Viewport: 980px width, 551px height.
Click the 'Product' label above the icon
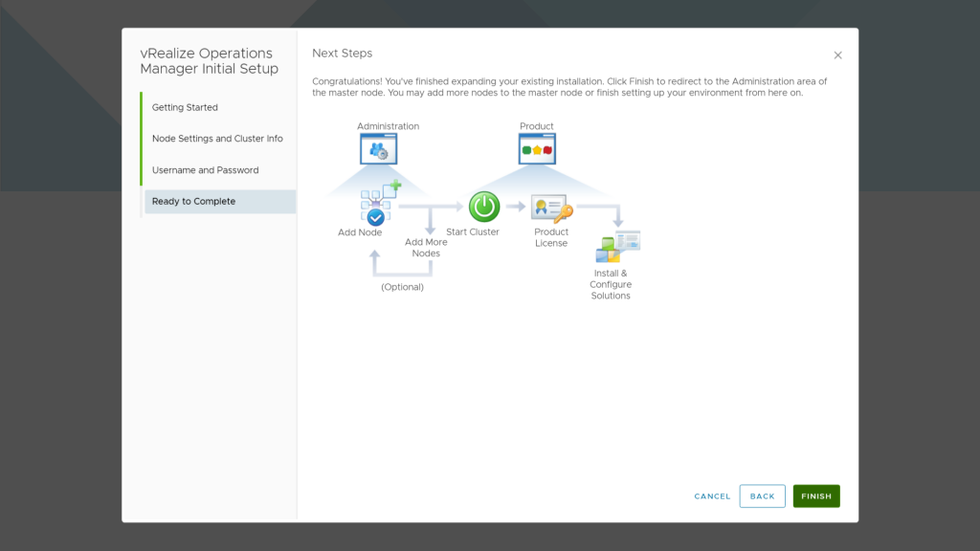click(x=536, y=126)
